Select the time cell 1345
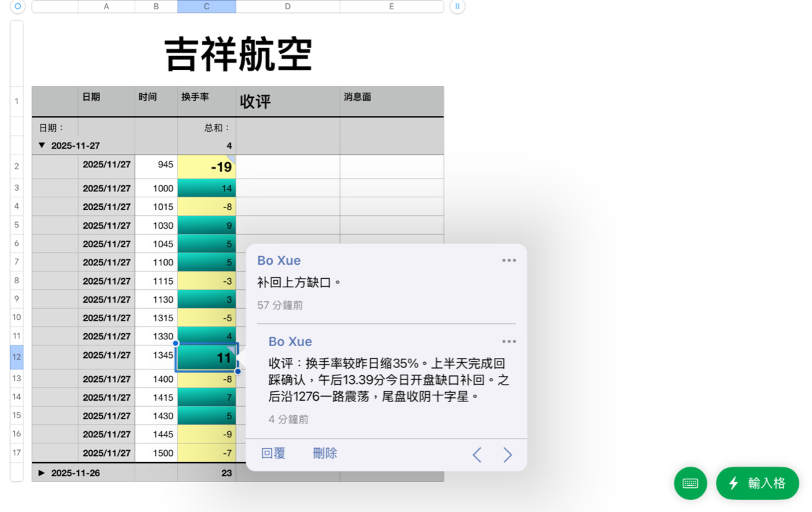812x512 pixels. point(157,357)
